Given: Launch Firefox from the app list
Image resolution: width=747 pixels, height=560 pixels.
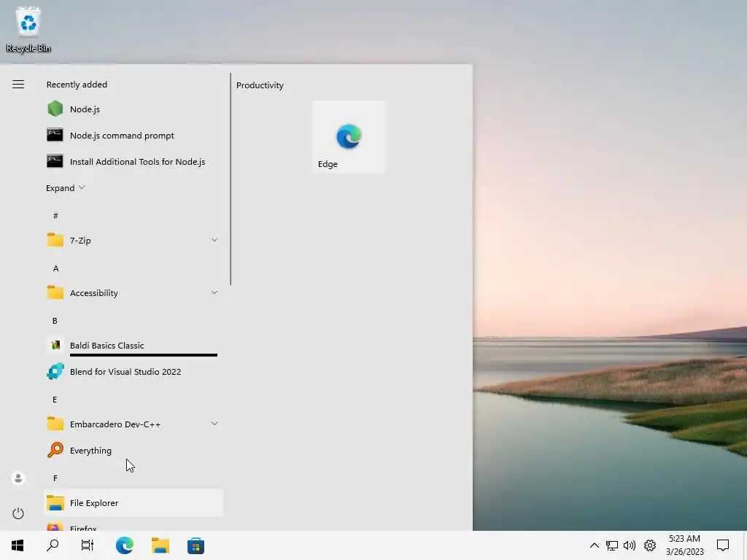Looking at the screenshot, I should click(133, 526).
